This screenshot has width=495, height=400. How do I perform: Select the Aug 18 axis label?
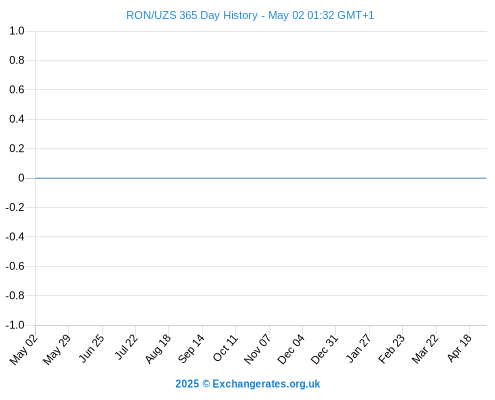coord(158,349)
